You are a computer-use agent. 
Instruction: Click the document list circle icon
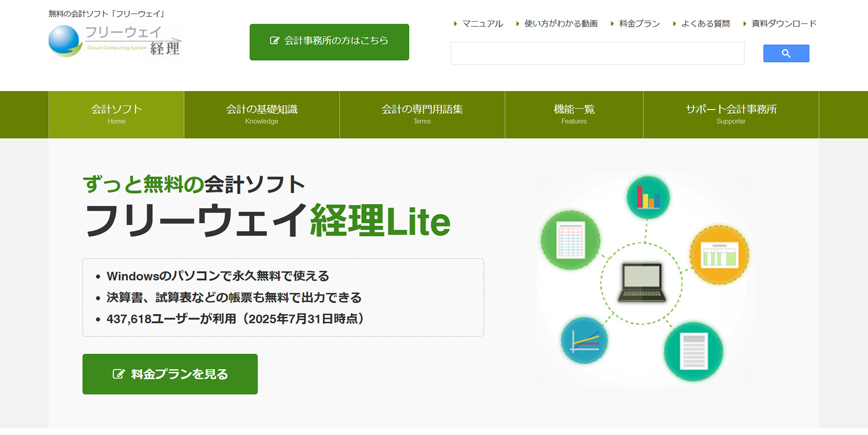[x=693, y=351]
